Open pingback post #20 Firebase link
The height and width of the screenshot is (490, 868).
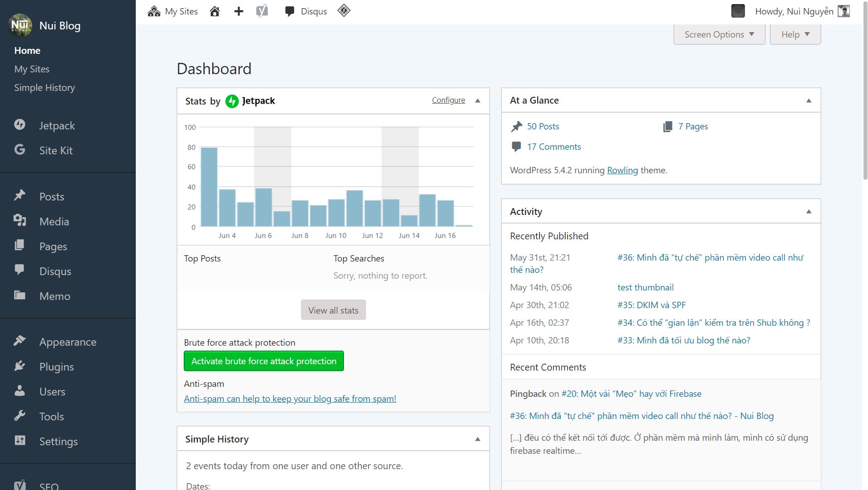point(631,394)
